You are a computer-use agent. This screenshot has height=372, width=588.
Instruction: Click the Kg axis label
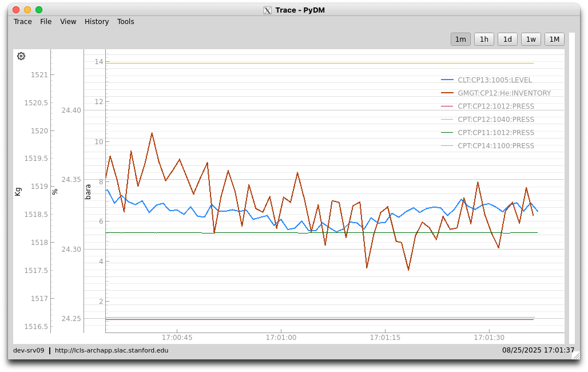18,192
